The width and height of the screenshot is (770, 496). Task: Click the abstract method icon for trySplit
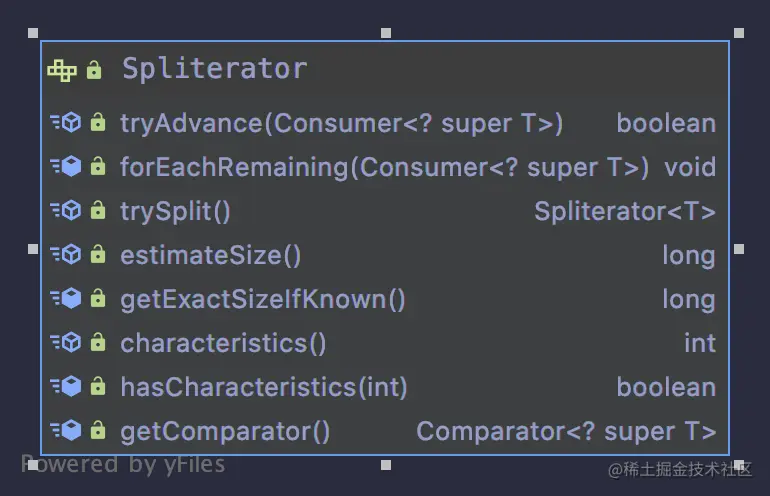(x=66, y=210)
